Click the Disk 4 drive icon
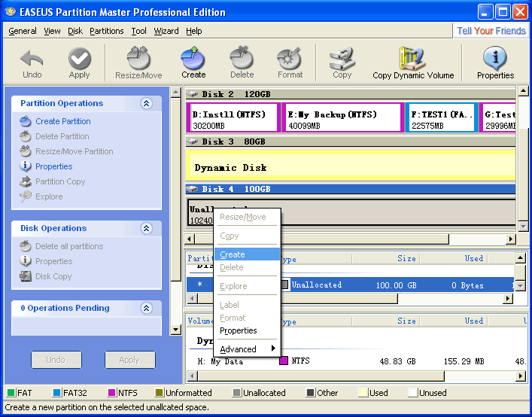This screenshot has height=417, width=532. click(192, 189)
